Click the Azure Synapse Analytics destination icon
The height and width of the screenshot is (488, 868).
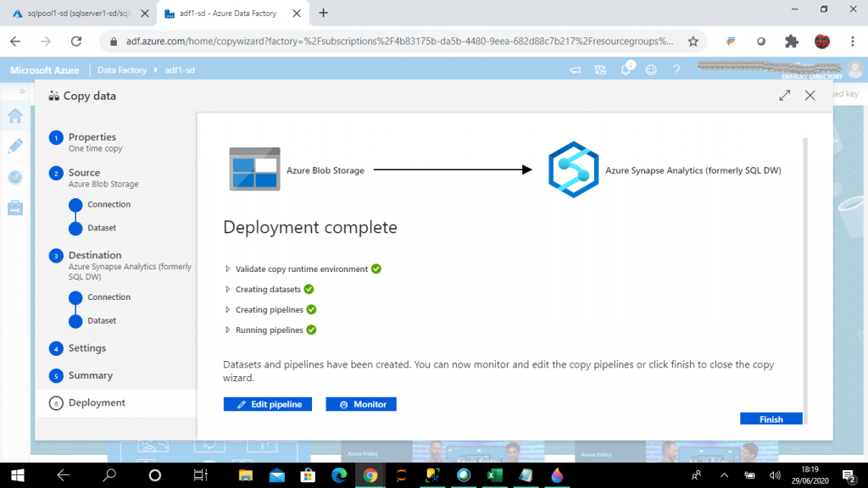(x=573, y=169)
